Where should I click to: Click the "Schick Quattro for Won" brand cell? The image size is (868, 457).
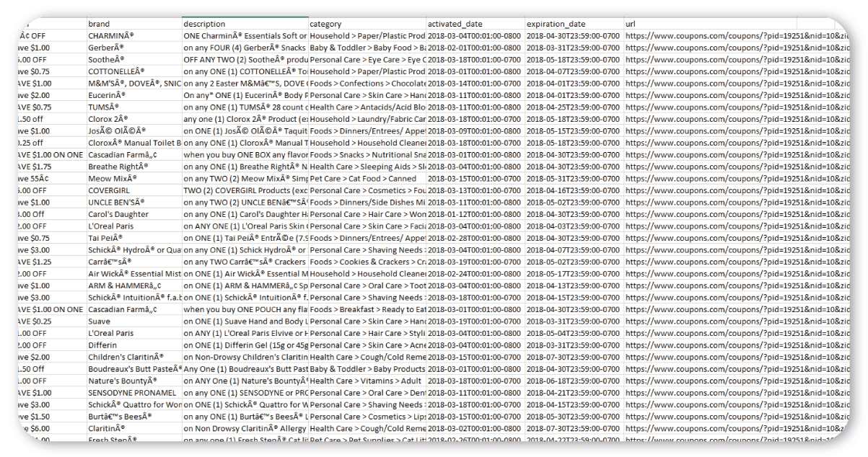[134, 405]
